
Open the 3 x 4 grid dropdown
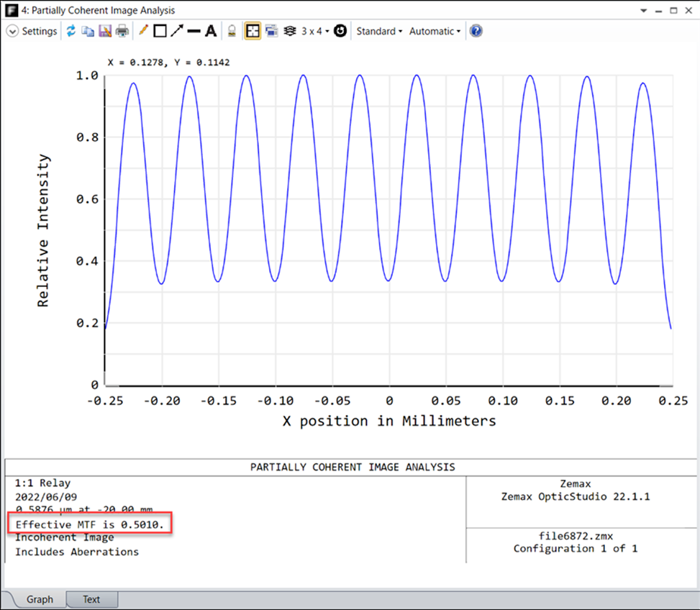(315, 31)
